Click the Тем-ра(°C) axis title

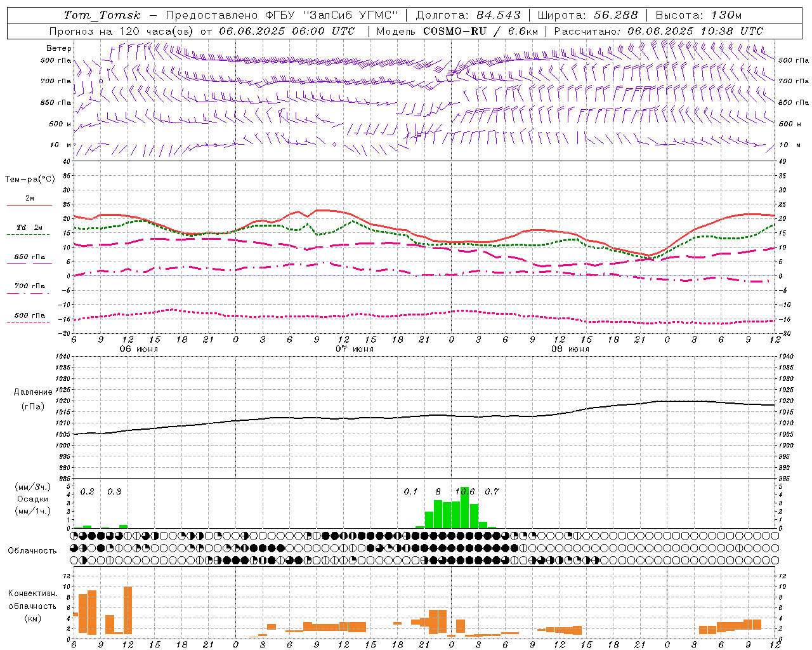click(x=30, y=180)
